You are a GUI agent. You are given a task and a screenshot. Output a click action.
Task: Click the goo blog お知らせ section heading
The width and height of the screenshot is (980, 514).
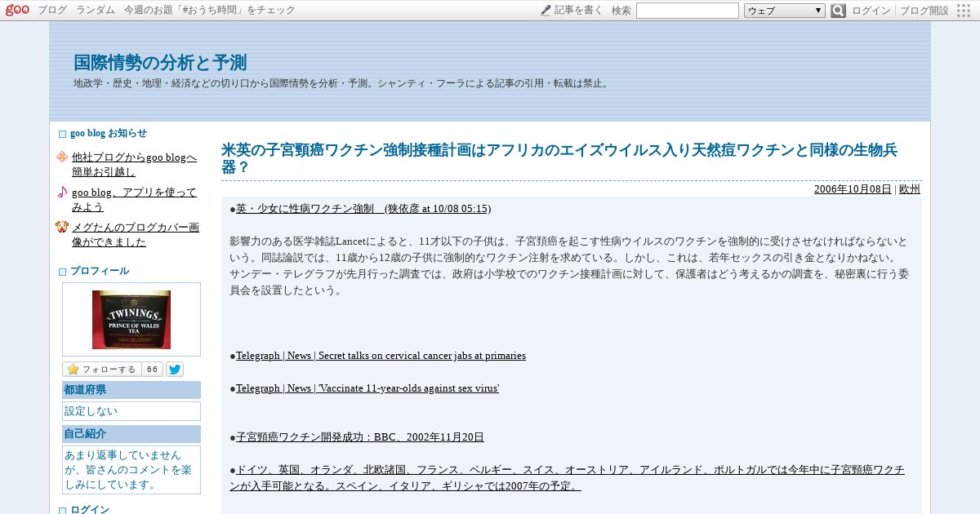tap(109, 133)
